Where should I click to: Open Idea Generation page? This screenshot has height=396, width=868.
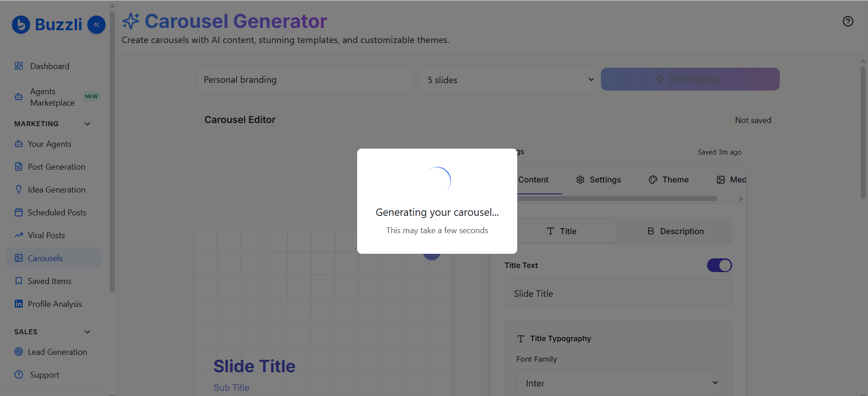[x=53, y=189]
